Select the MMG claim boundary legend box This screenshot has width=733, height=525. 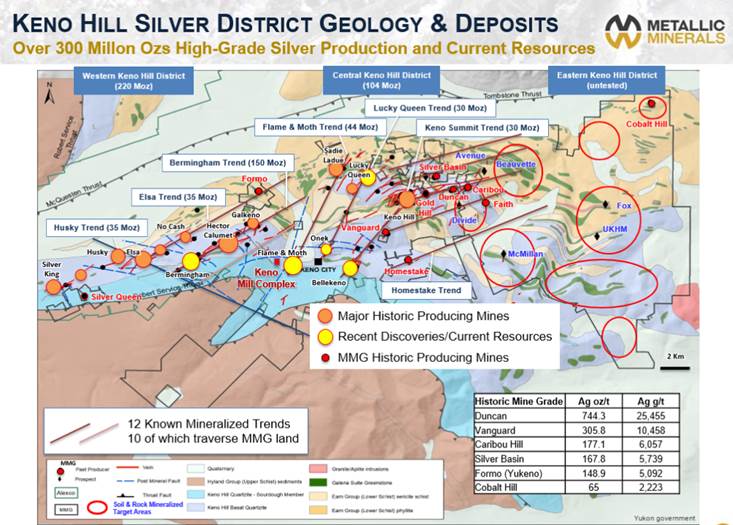(x=66, y=510)
